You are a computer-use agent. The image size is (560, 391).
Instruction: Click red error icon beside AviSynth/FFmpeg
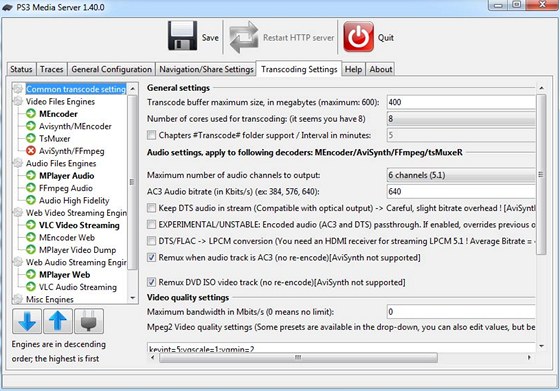31,151
